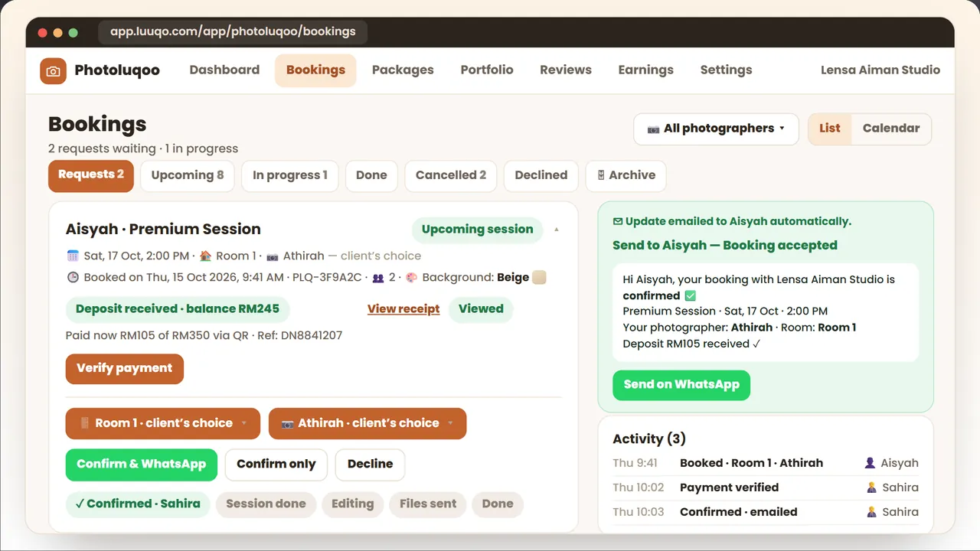This screenshot has width=980, height=551.
Task: Click the Photoluqoo camera logo icon
Action: click(53, 70)
